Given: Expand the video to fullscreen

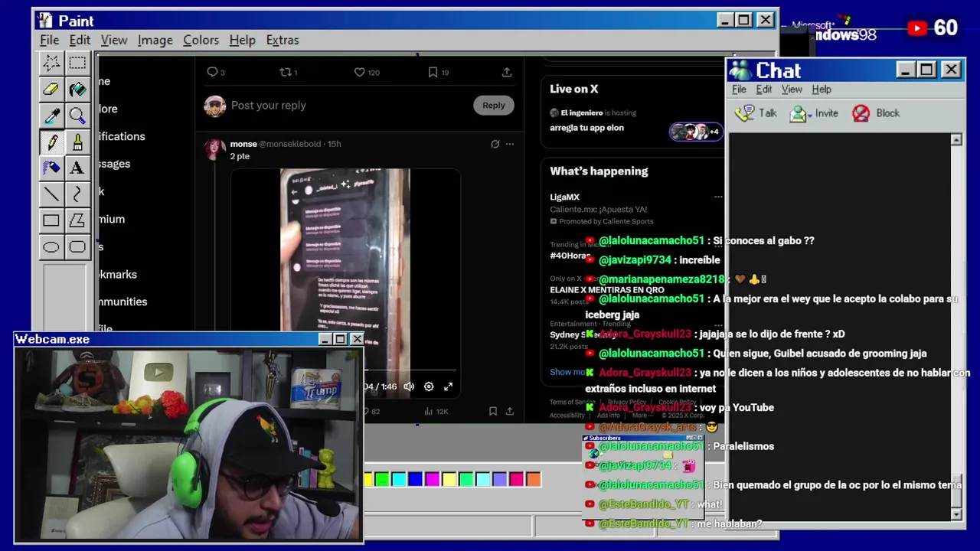Looking at the screenshot, I should pyautogui.click(x=449, y=386).
